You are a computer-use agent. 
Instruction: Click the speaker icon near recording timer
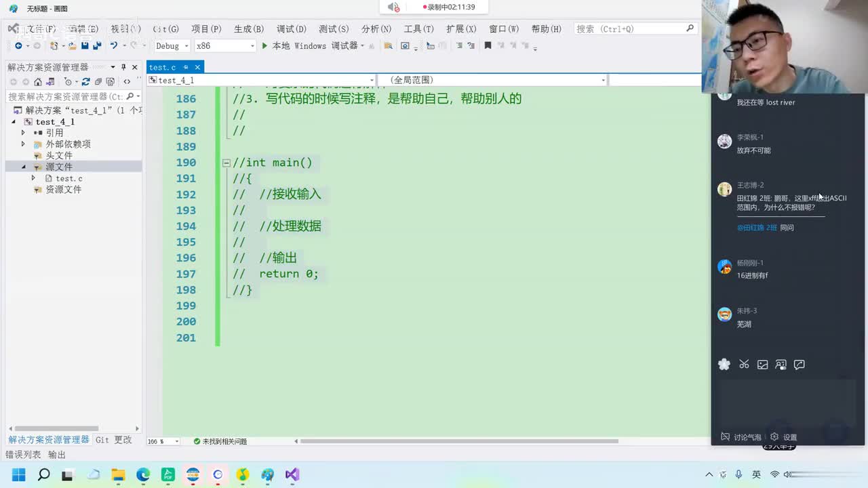[393, 7]
